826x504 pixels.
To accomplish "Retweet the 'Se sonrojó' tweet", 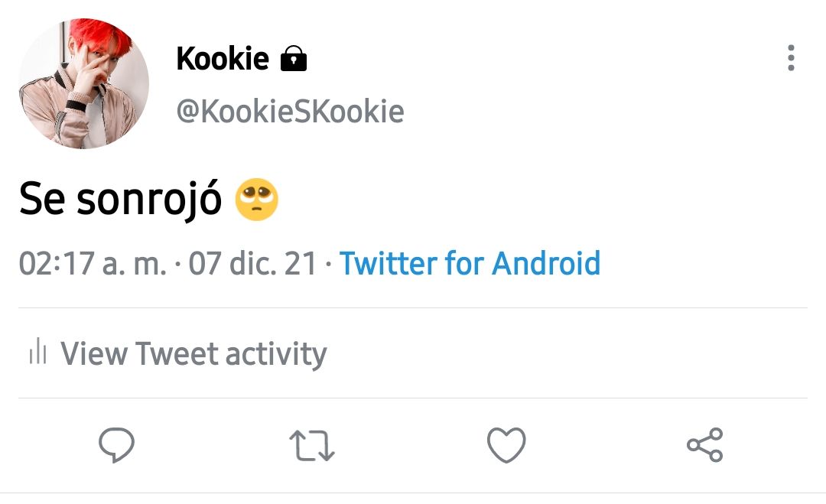I will pos(312,446).
